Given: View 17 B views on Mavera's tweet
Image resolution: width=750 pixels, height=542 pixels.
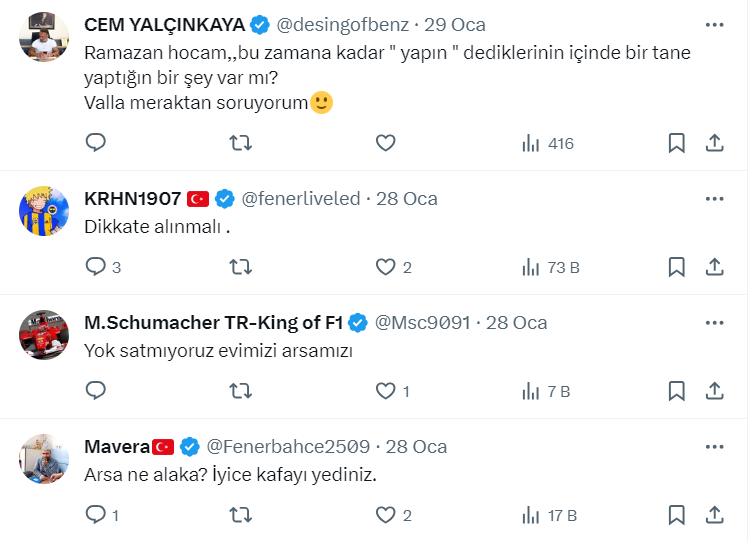Looking at the screenshot, I should [549, 515].
